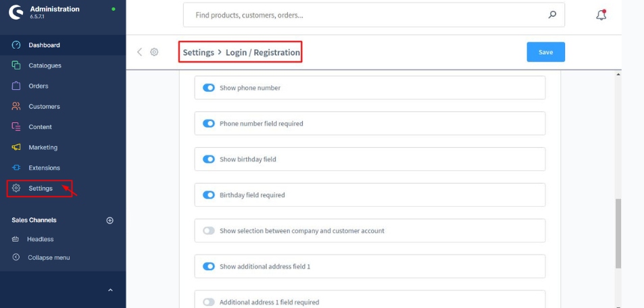Click the Save button
Screen dimensions: 644x308
pos(545,52)
